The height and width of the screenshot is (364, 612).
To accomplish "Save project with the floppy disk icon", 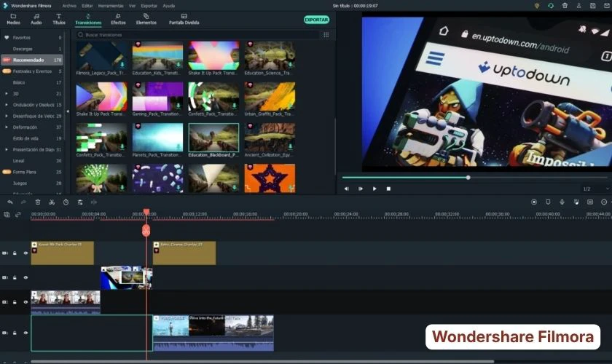I will click(593, 6).
